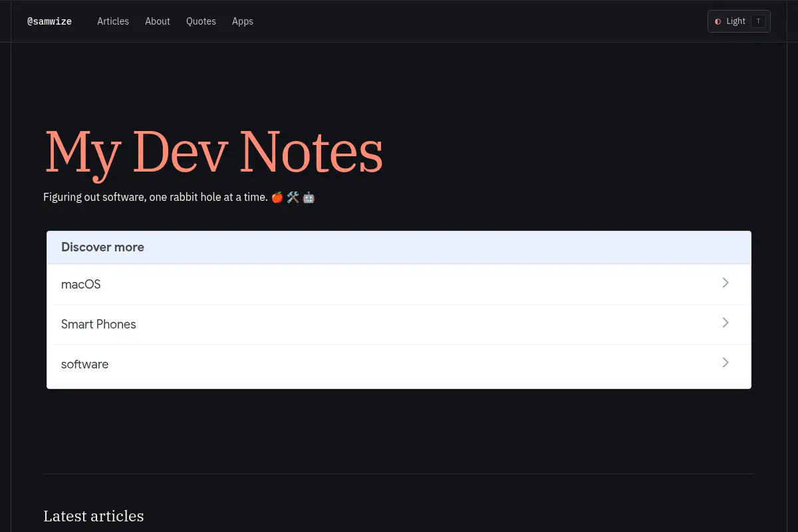Open the Smart Phones topic link
Image resolution: width=798 pixels, height=532 pixels.
click(399, 325)
